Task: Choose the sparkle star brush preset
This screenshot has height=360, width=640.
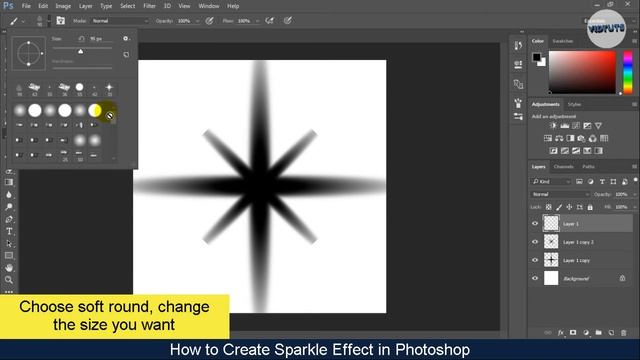Action: click(109, 87)
